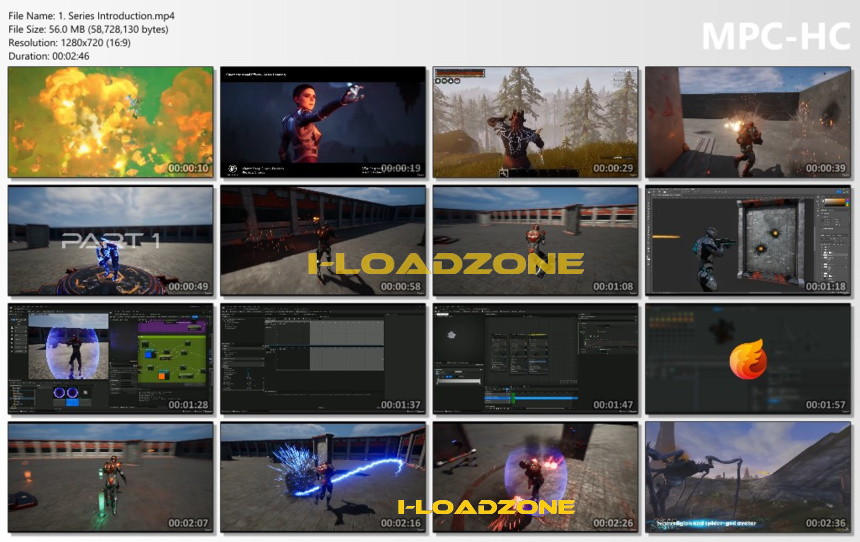Select the forest character thumbnail at 00:00:29
This screenshot has height=542, width=860.
[535, 122]
